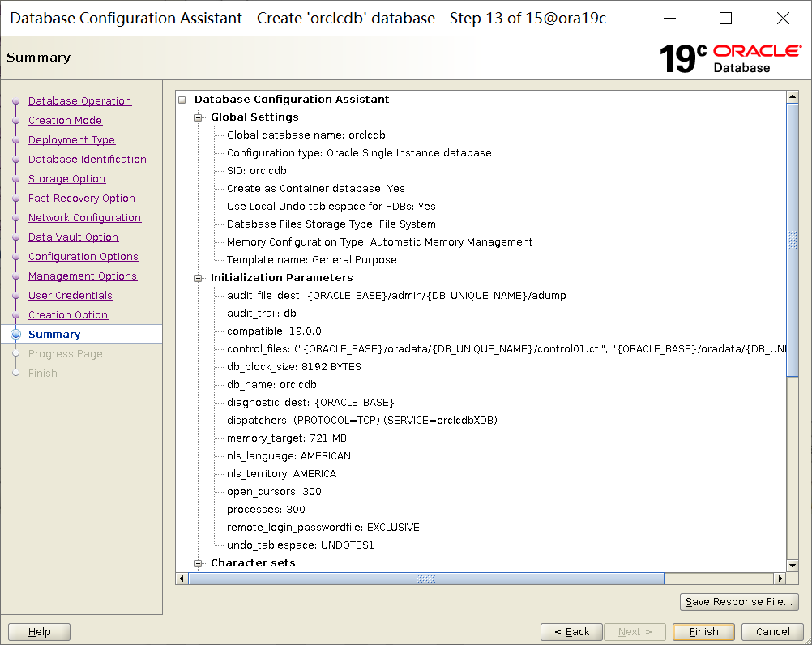
Task: Go to Database Operation step
Action: (x=79, y=101)
